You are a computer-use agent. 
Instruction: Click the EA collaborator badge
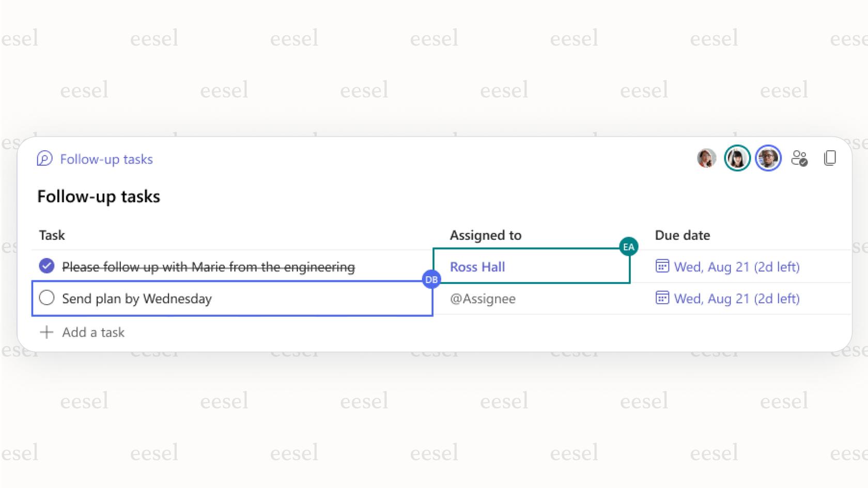tap(629, 247)
